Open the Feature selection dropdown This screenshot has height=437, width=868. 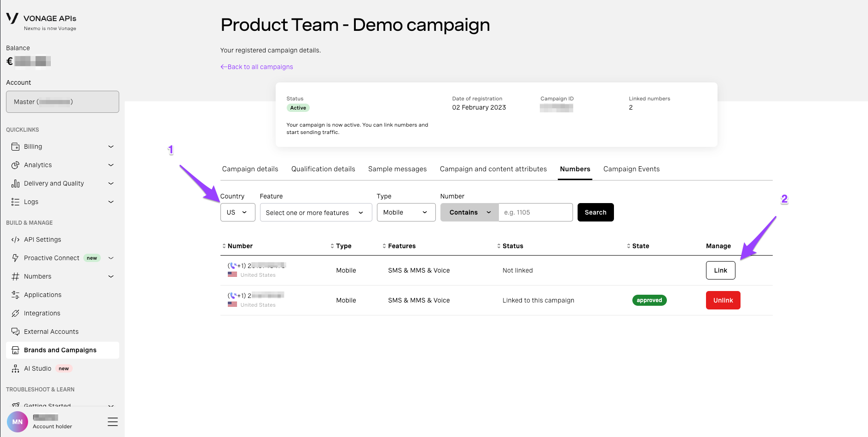click(x=316, y=212)
